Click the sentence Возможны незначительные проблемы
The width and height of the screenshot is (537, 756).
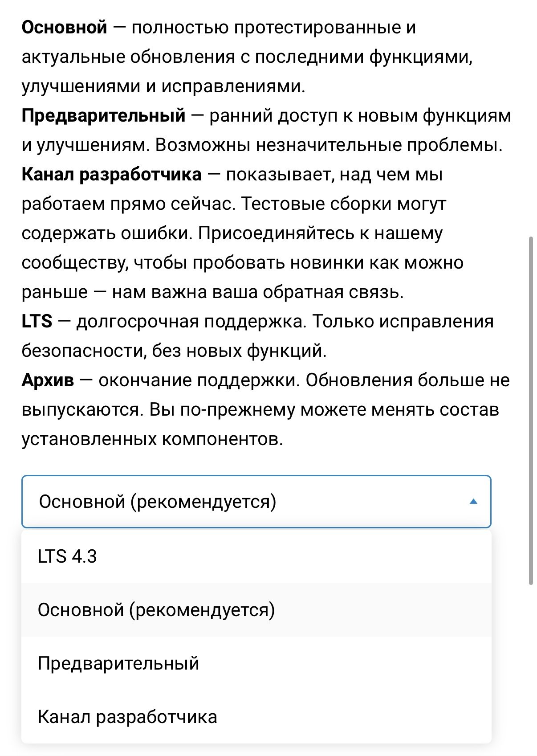tap(329, 145)
